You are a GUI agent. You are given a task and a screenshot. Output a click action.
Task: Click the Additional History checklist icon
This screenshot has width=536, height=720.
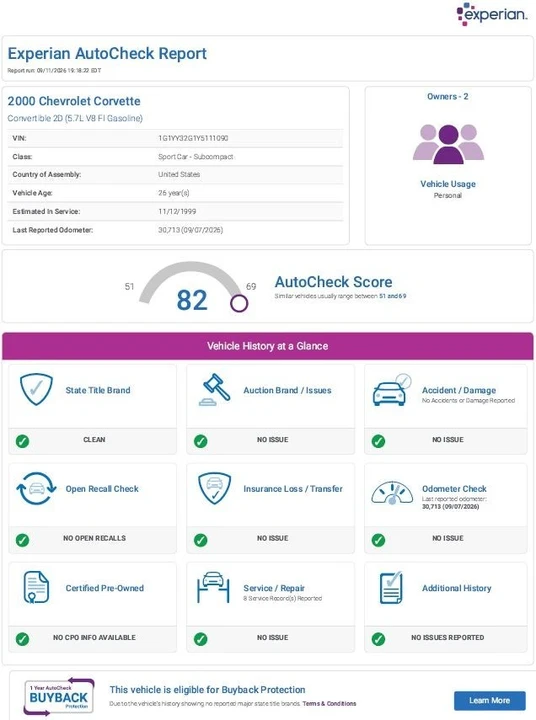point(391,587)
